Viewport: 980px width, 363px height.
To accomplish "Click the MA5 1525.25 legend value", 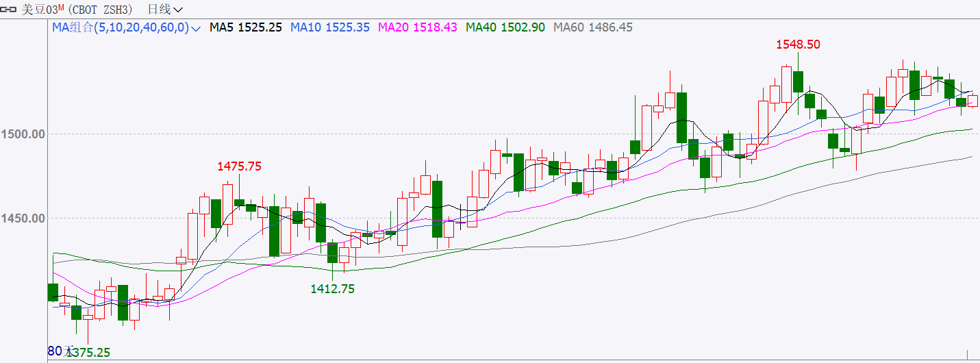I will [x=246, y=27].
